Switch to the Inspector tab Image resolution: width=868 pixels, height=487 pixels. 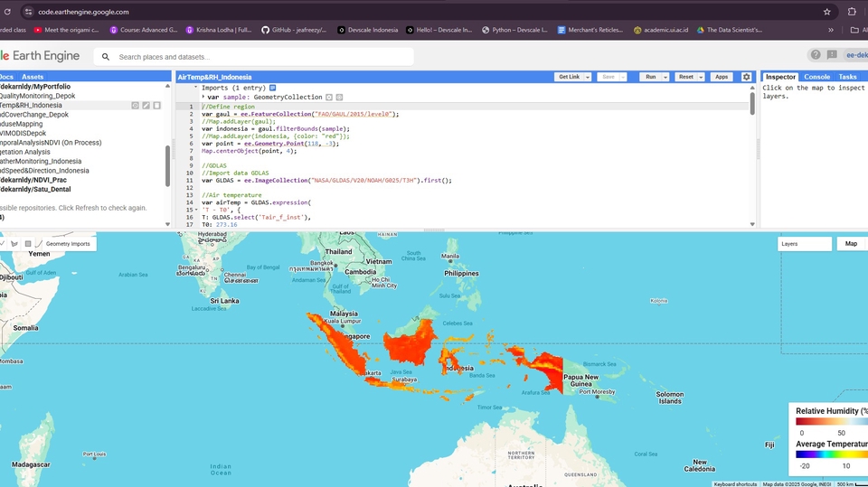coord(780,77)
